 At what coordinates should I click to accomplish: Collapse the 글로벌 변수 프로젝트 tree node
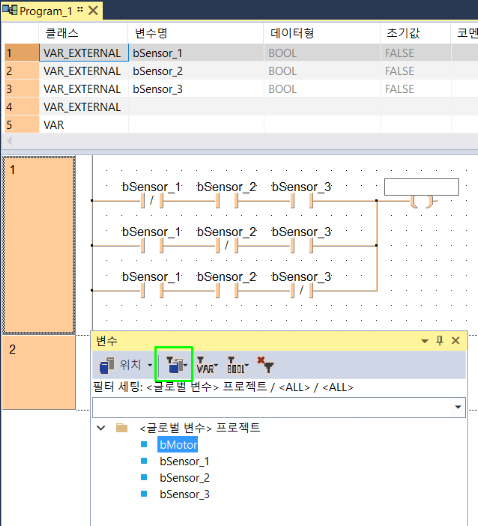101,428
